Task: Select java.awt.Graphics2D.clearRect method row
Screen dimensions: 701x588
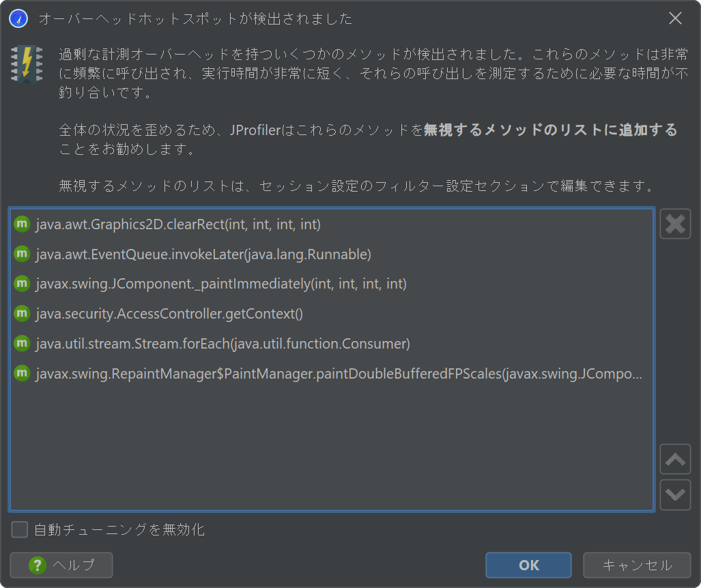Action: (332, 224)
